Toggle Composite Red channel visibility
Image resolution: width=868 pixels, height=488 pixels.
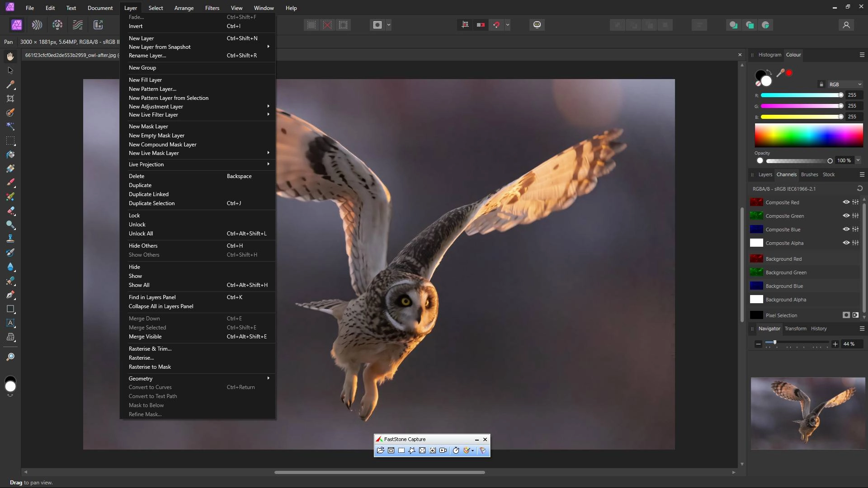846,202
